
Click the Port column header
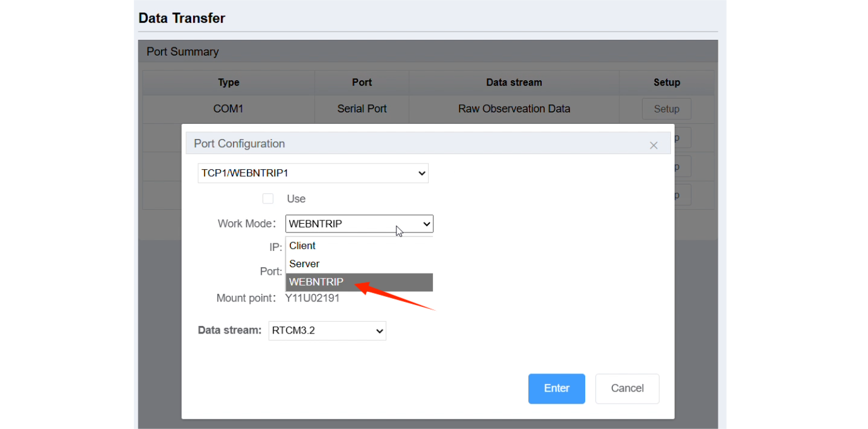pos(362,82)
